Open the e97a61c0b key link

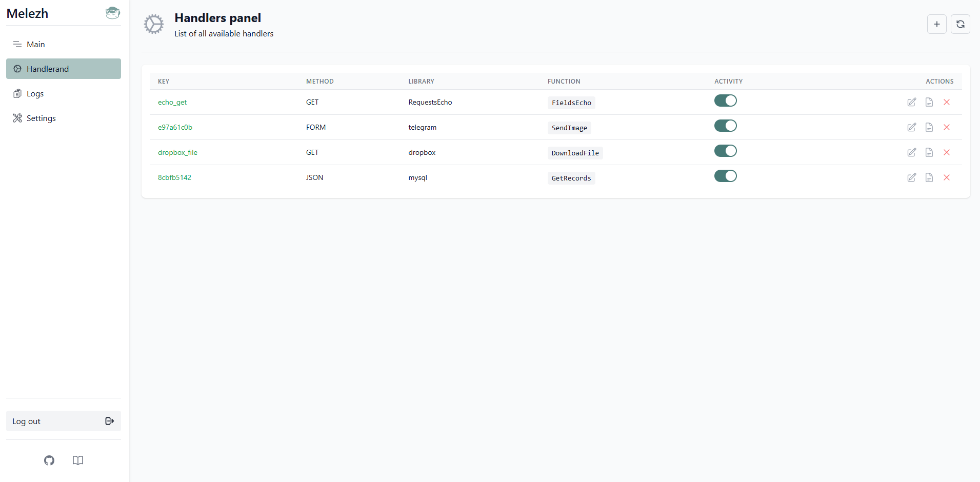point(175,127)
